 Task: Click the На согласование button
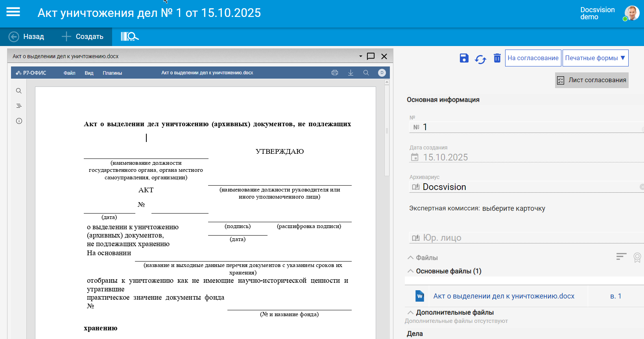533,58
